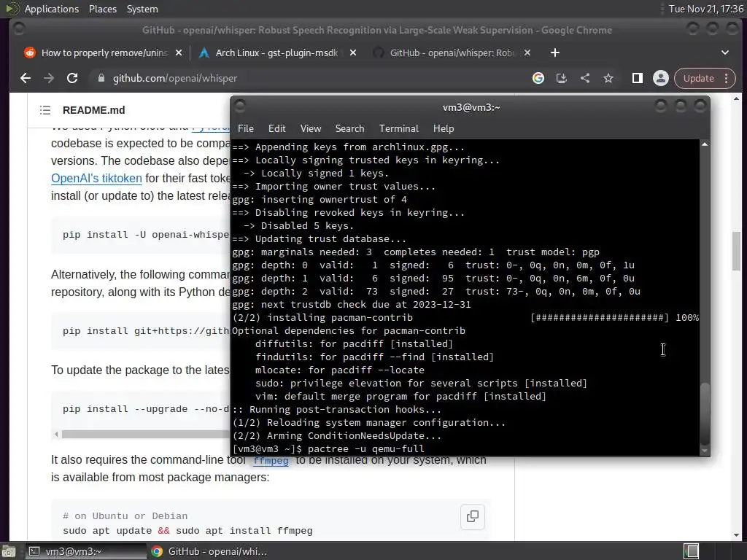Open README table of contents icon
This screenshot has width=747, height=560.
[x=45, y=110]
